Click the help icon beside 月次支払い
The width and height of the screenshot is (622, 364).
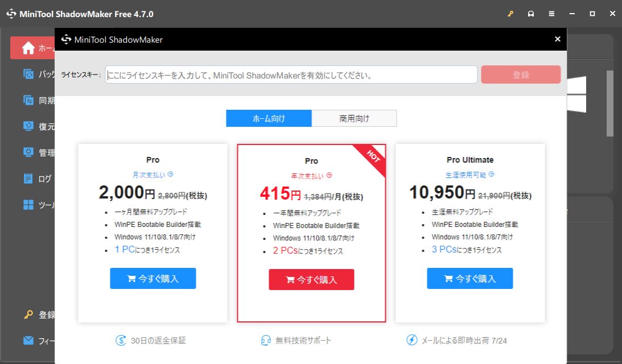(x=171, y=174)
